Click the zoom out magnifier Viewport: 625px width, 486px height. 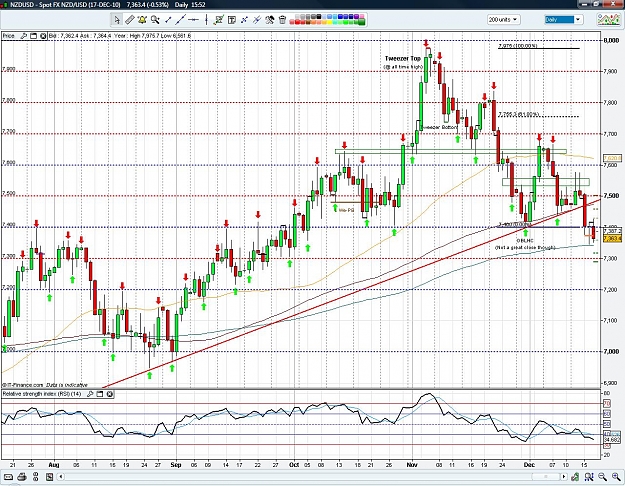tap(602, 476)
